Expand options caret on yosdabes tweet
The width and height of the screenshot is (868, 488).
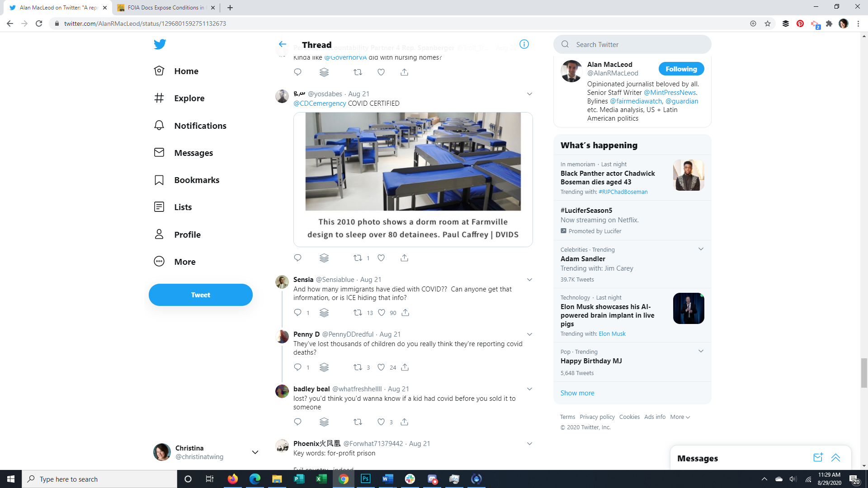pyautogui.click(x=529, y=94)
